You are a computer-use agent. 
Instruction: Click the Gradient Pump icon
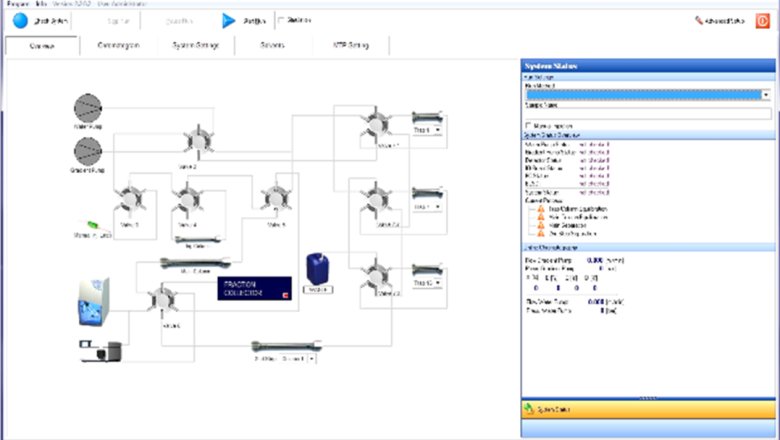click(x=88, y=151)
